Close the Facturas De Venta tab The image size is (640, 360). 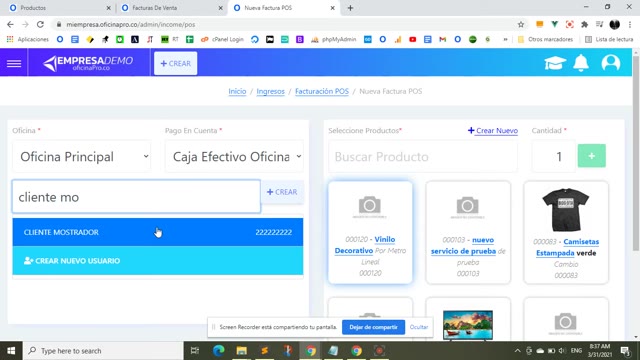(x=220, y=8)
